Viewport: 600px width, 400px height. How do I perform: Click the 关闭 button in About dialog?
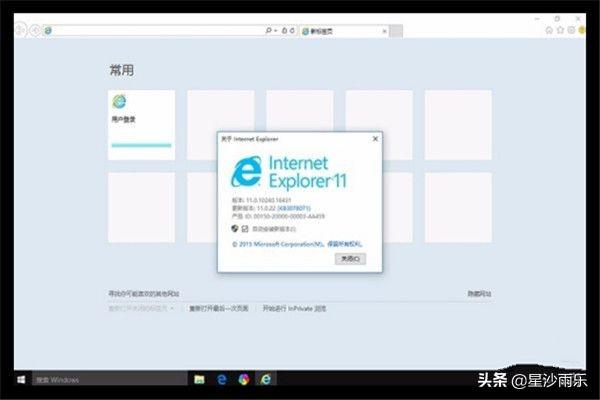pyautogui.click(x=350, y=259)
